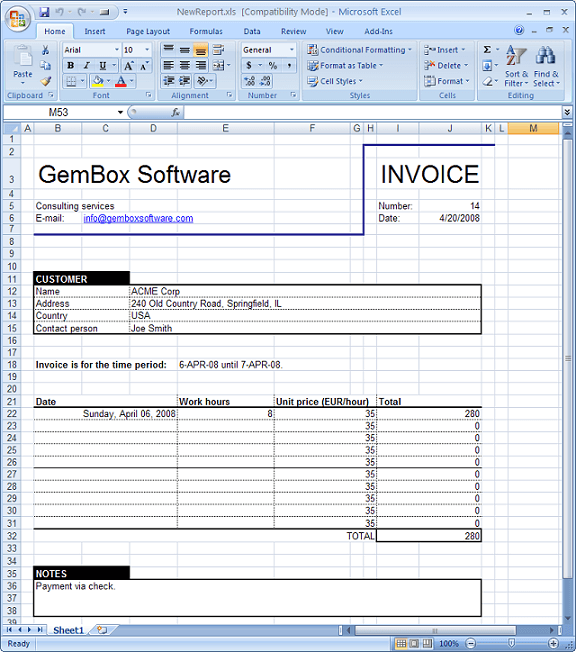Click the Cut scissors icon
576x652 pixels.
click(x=45, y=50)
